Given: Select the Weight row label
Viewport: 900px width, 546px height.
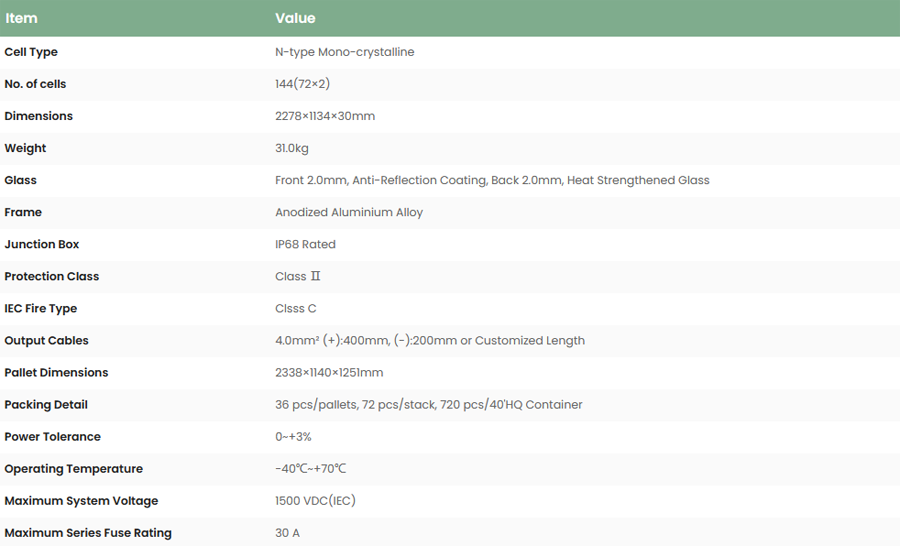Looking at the screenshot, I should coord(25,148).
